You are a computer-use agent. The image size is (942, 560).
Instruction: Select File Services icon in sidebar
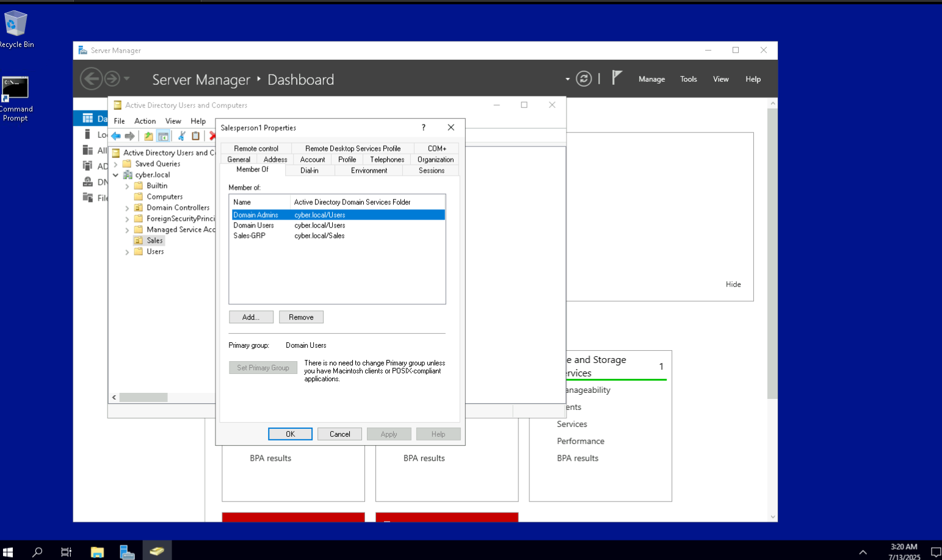tap(87, 198)
